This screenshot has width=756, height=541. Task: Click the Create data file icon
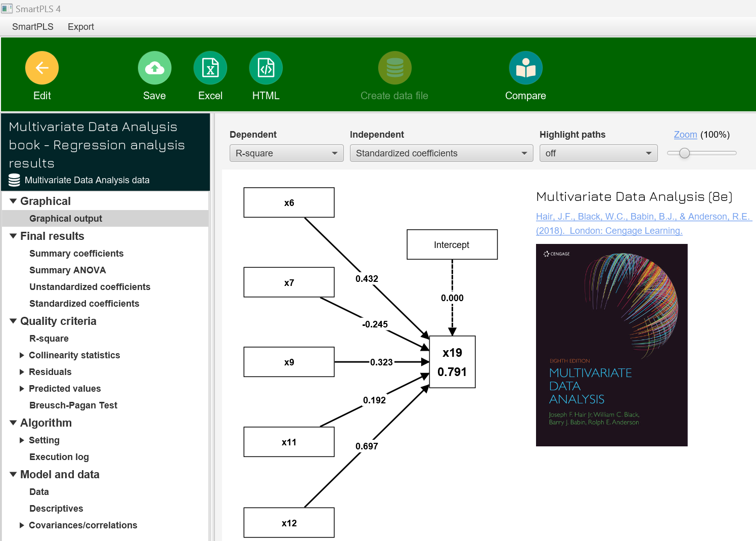pyautogui.click(x=395, y=68)
